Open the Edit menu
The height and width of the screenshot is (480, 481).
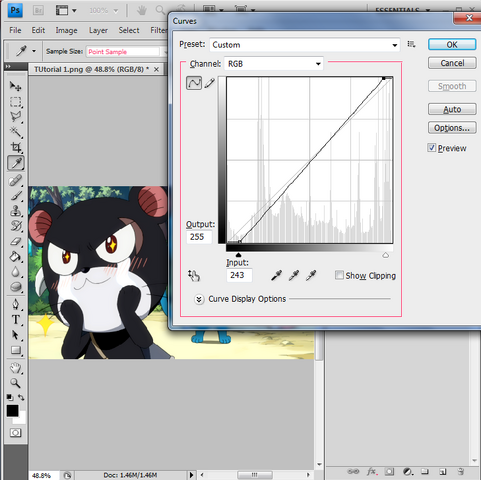tap(38, 30)
